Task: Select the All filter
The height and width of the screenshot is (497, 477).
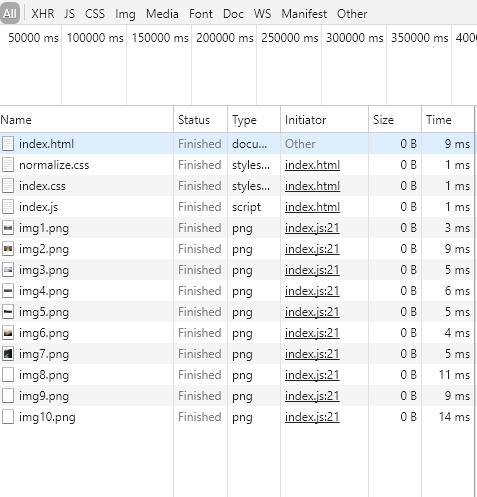Action: tap(10, 14)
